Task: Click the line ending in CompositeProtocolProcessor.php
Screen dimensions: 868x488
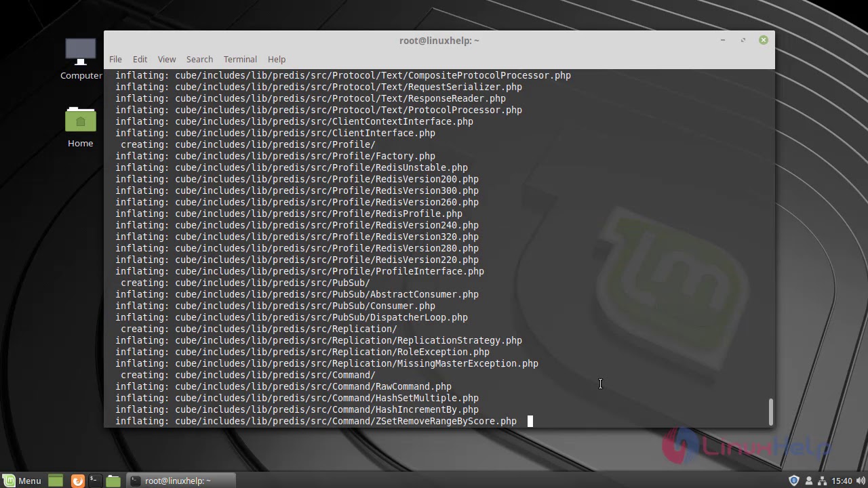Action: (343, 75)
